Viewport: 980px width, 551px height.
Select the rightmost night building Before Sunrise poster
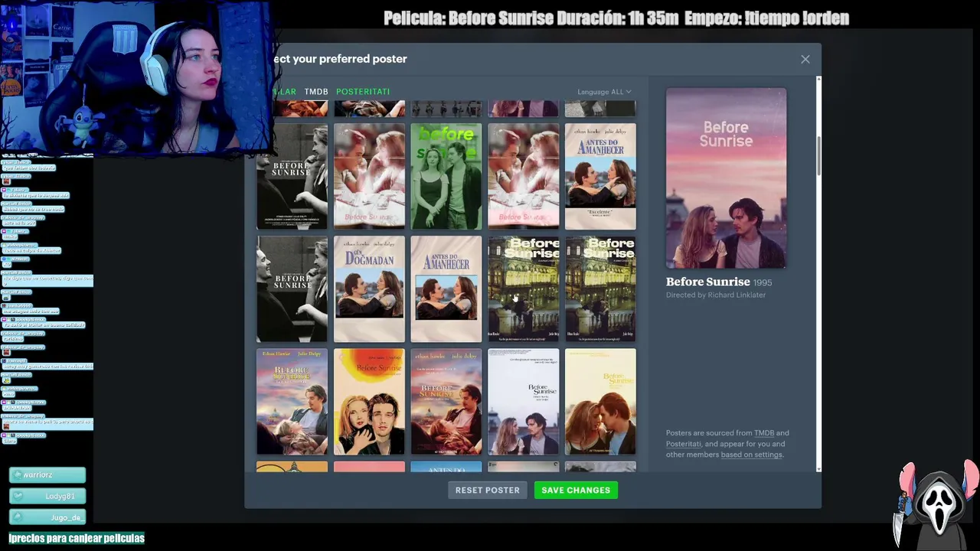600,289
